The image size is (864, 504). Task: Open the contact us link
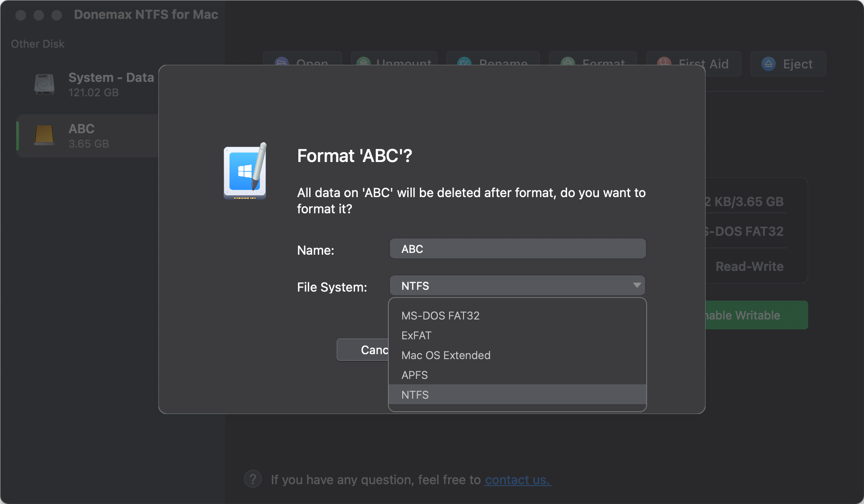(517, 480)
